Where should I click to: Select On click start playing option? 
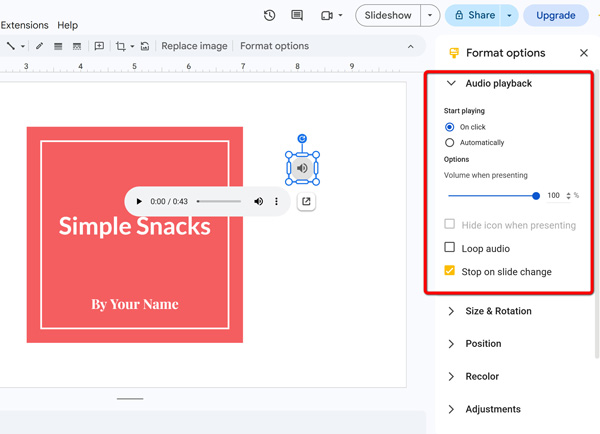[450, 127]
